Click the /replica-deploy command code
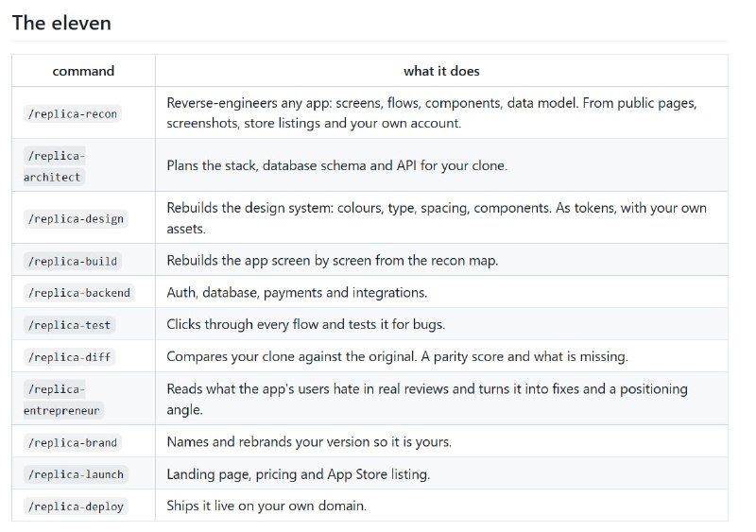The image size is (756, 532). (x=76, y=506)
